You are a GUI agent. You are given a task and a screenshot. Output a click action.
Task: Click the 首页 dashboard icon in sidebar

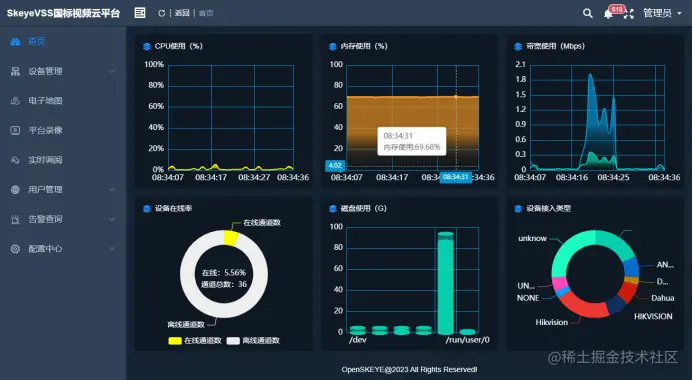15,42
